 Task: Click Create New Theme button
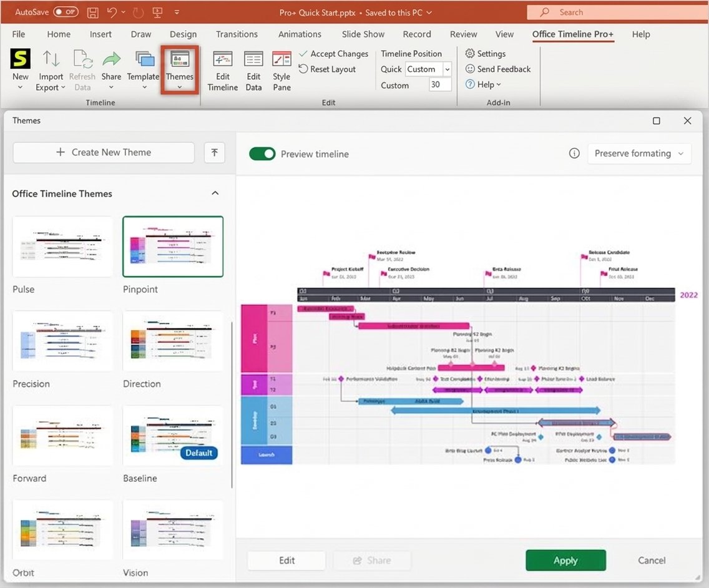(104, 152)
